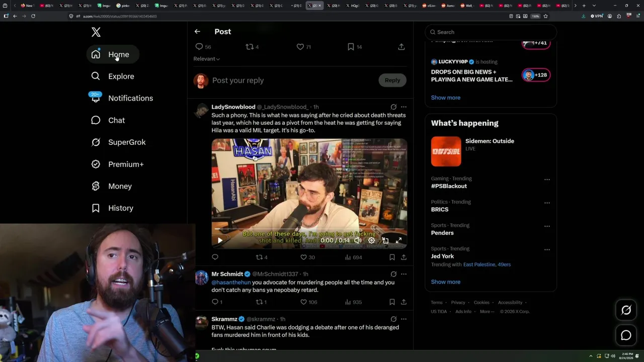Click the Reply button
Screen dimensions: 644x362
[x=392, y=80]
